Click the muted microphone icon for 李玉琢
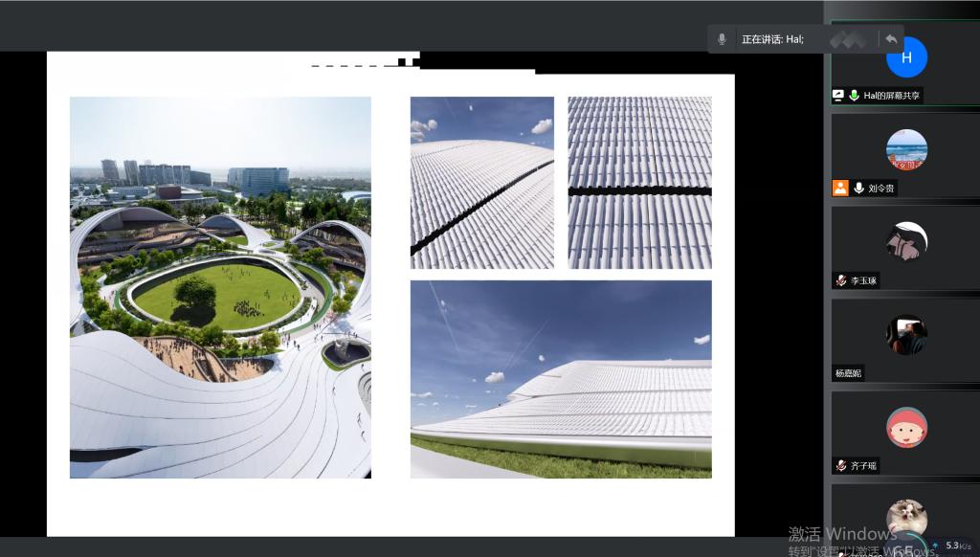This screenshot has width=980, height=557. point(840,280)
